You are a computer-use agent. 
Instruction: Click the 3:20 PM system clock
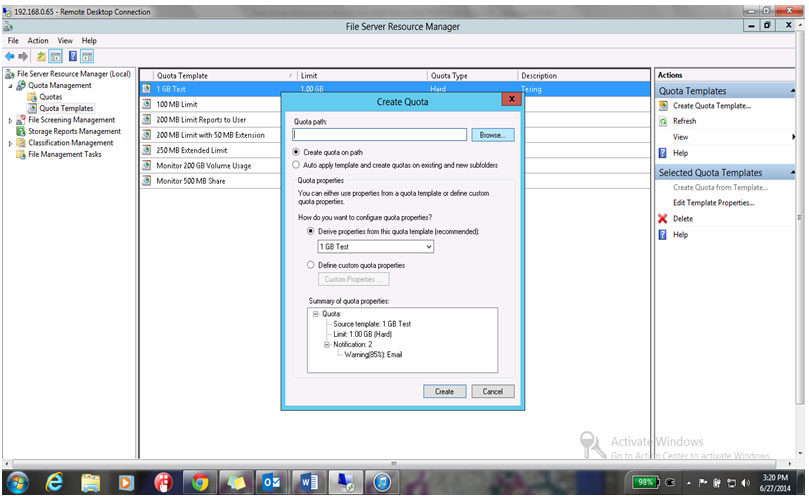point(775,478)
